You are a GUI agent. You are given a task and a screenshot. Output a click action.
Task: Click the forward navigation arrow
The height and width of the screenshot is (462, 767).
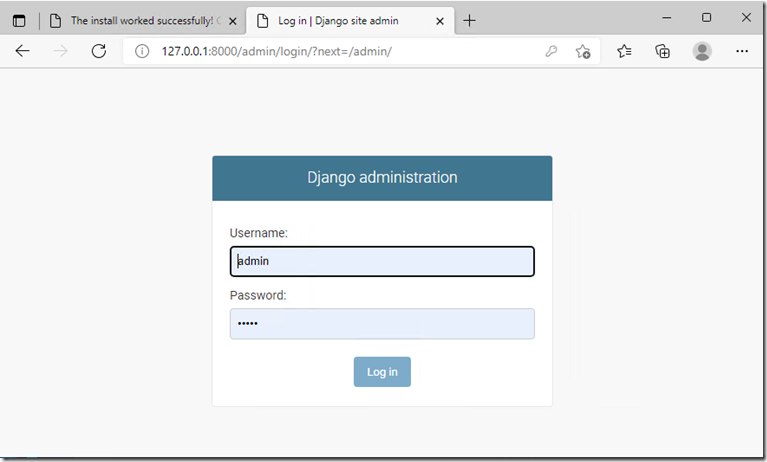pyautogui.click(x=60, y=51)
